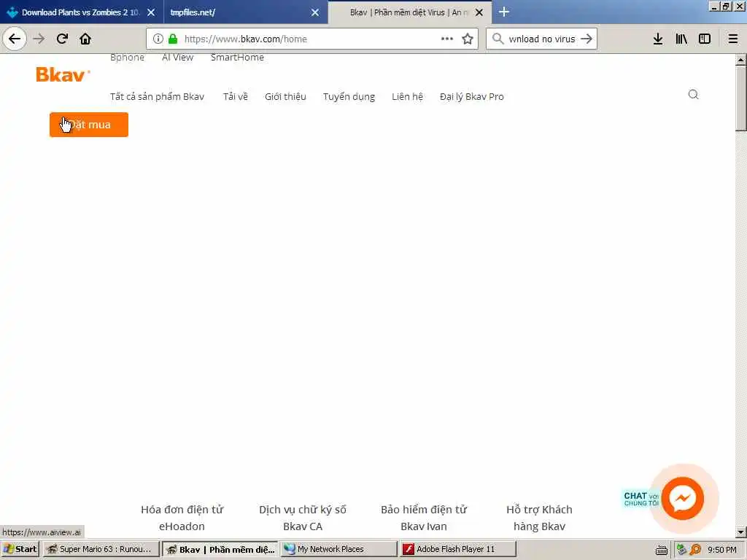
Task: Click the vertical scrollbar thumb
Action: 741,98
